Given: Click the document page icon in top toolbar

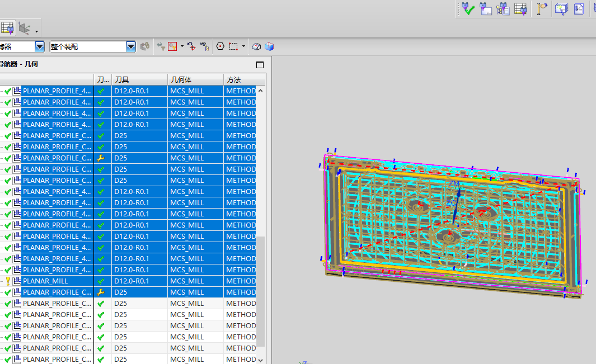Looking at the screenshot, I should 579,8.
